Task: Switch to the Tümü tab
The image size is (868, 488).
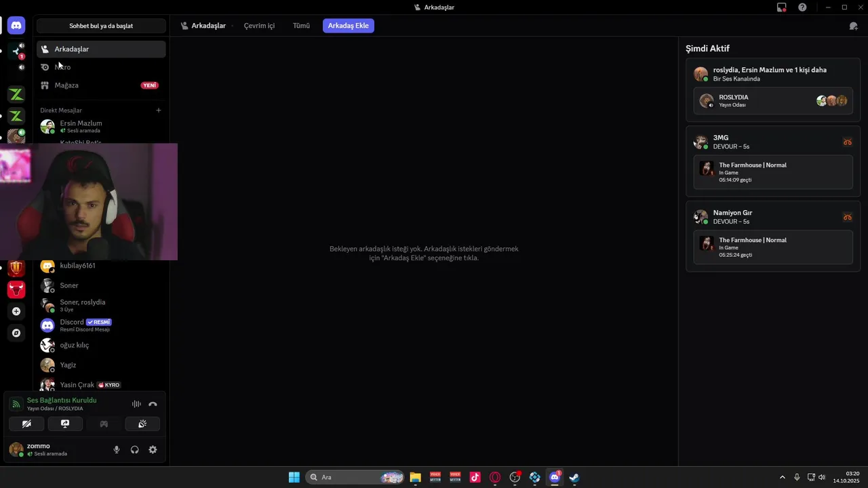Action: [x=301, y=26]
